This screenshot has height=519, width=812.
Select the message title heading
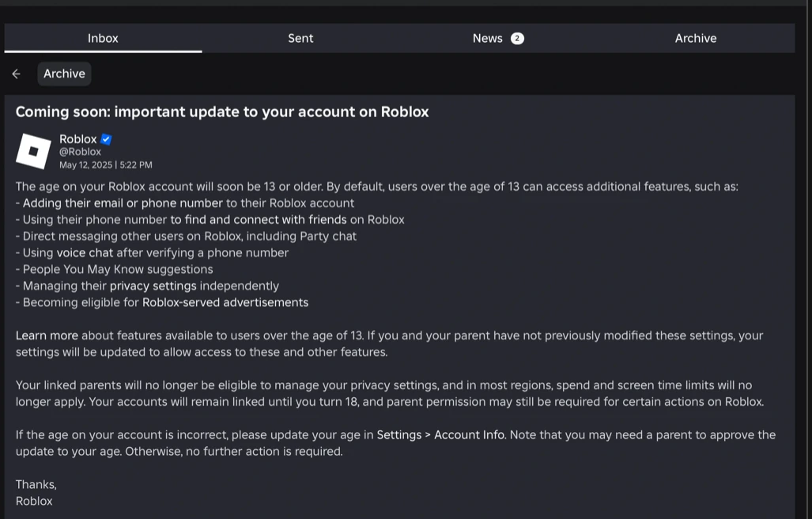pos(221,112)
